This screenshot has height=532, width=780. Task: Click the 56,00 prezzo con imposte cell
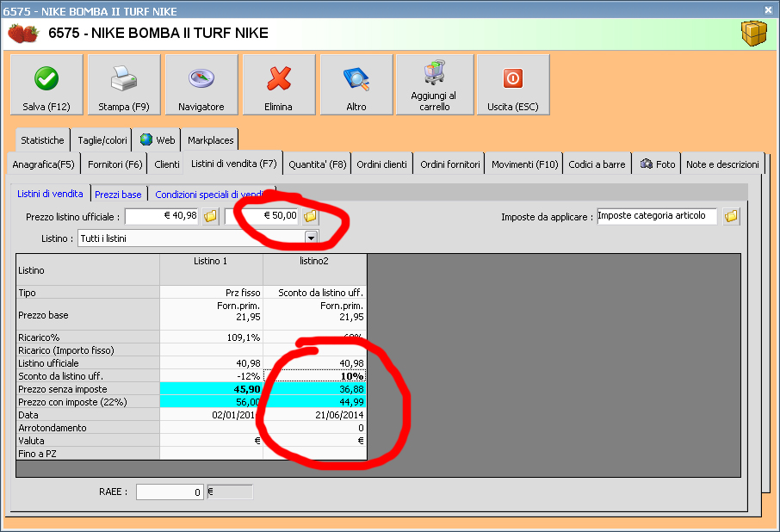(211, 402)
